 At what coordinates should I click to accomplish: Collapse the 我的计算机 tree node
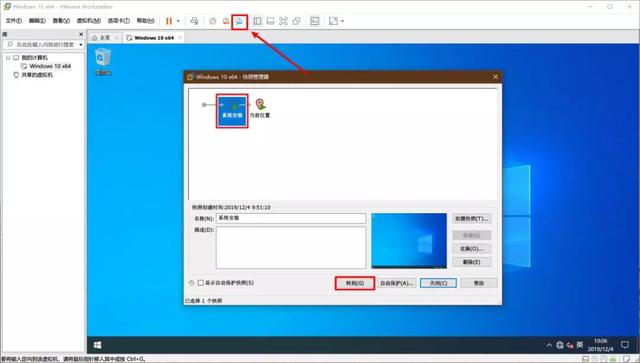coord(8,58)
